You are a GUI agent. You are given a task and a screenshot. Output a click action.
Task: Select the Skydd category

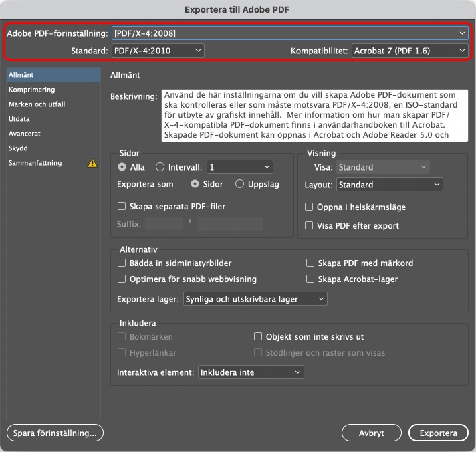click(18, 148)
